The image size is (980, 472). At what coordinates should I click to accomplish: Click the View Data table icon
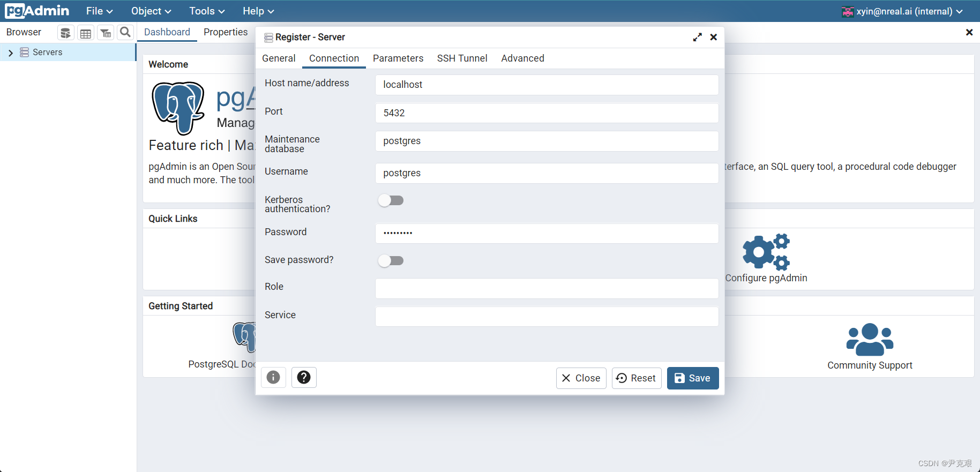click(86, 33)
